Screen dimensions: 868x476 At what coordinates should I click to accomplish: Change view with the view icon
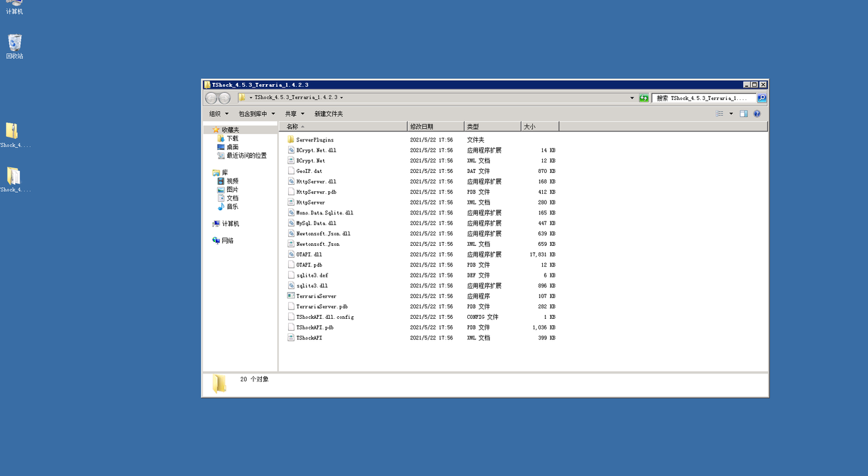720,114
